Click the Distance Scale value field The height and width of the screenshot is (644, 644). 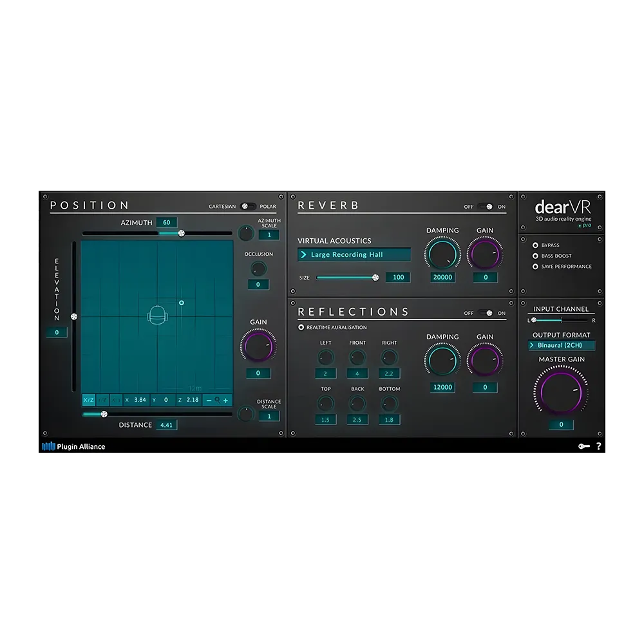[269, 416]
